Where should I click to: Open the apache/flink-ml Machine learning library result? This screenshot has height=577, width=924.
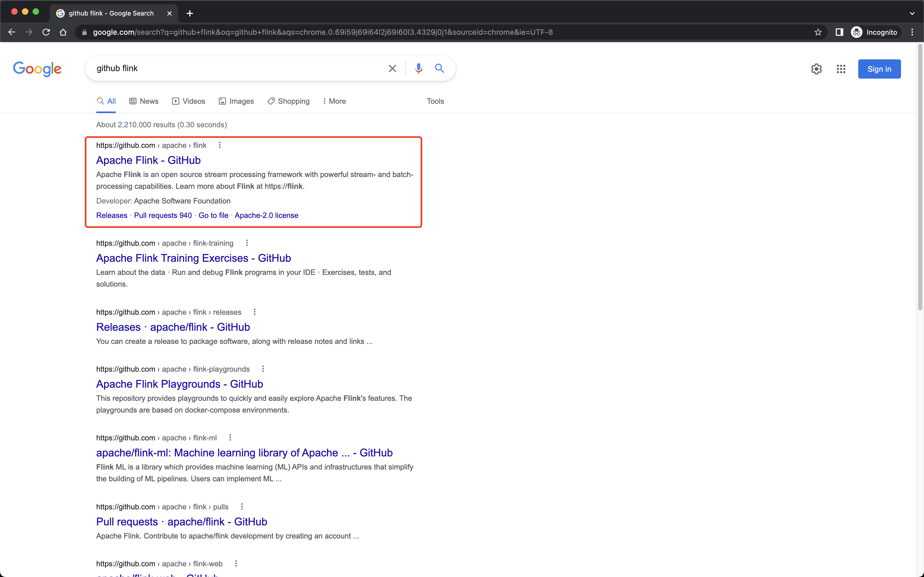pyautogui.click(x=244, y=453)
